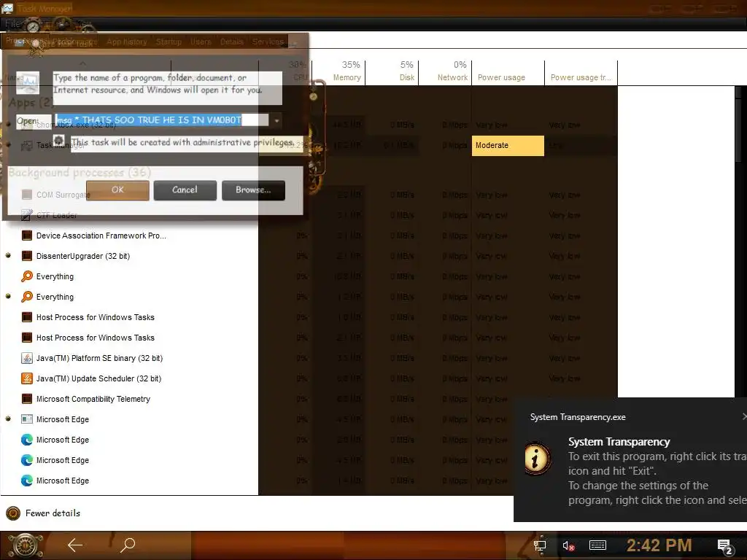Click the Task Manager title bar icon

click(x=7, y=8)
